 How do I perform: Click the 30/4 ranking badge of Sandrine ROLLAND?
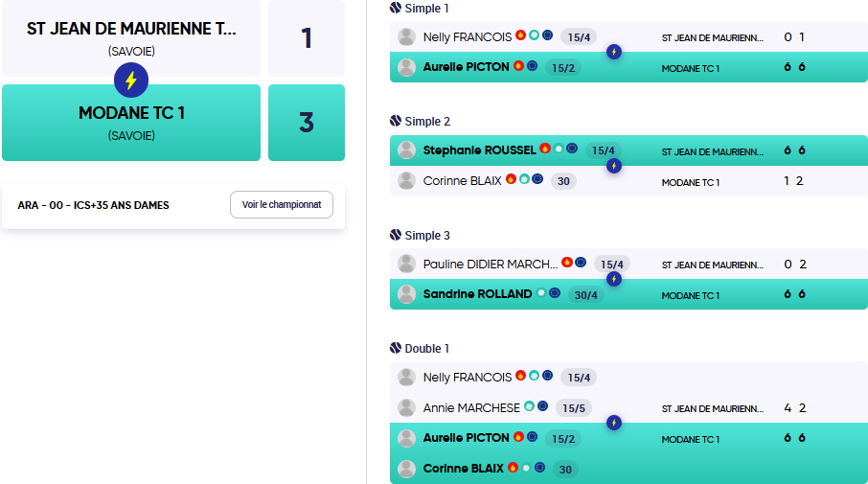(585, 295)
